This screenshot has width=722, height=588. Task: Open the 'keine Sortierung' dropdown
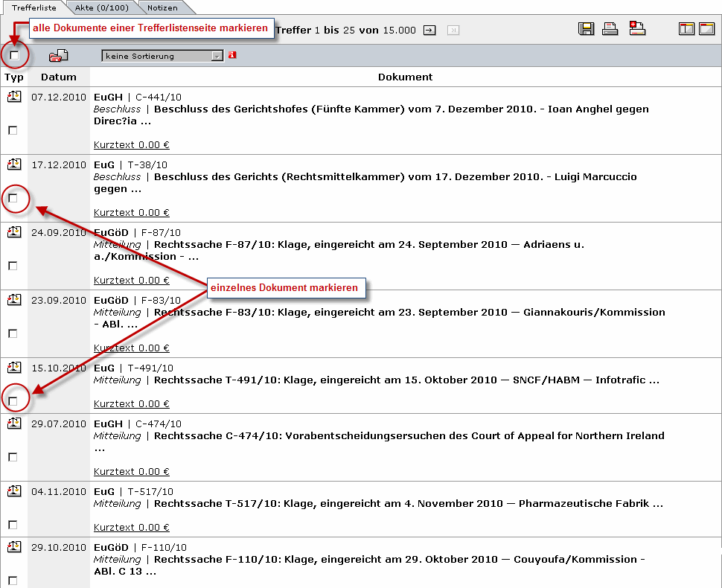(x=162, y=56)
